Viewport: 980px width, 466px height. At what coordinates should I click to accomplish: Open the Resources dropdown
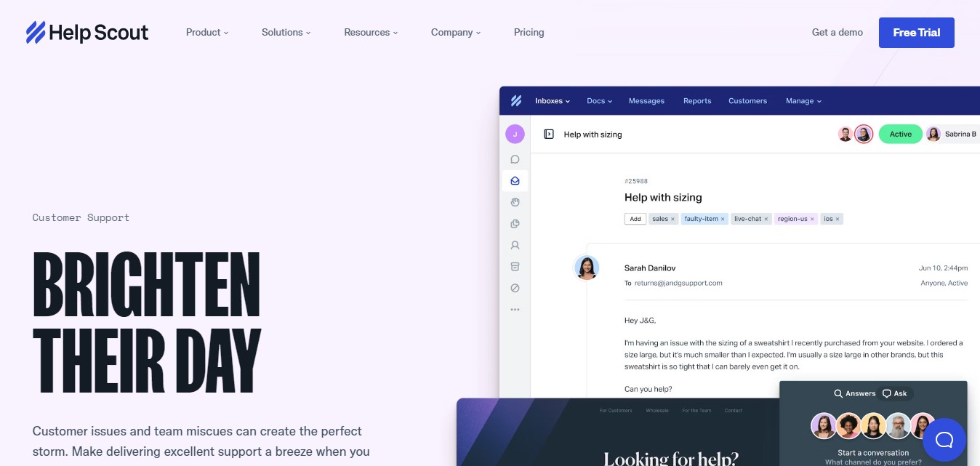click(x=371, y=32)
